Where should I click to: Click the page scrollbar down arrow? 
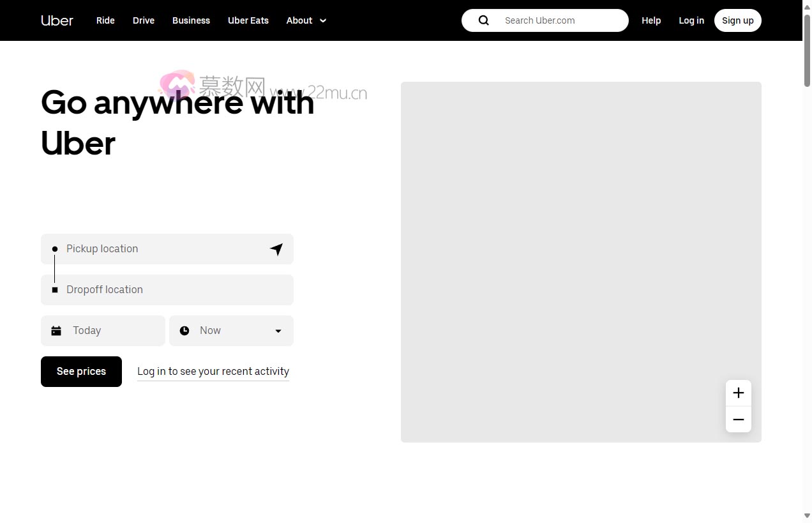[x=807, y=516]
